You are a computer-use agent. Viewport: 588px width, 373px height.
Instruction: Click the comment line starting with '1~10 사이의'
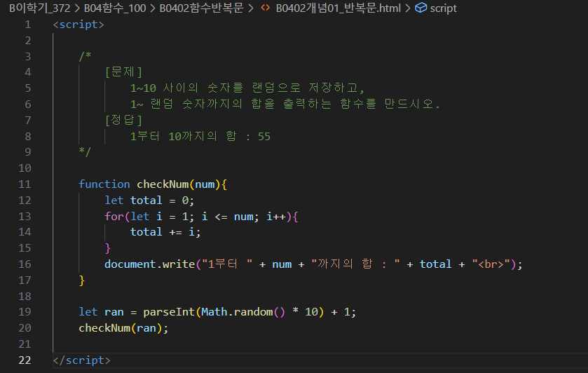(x=247, y=88)
